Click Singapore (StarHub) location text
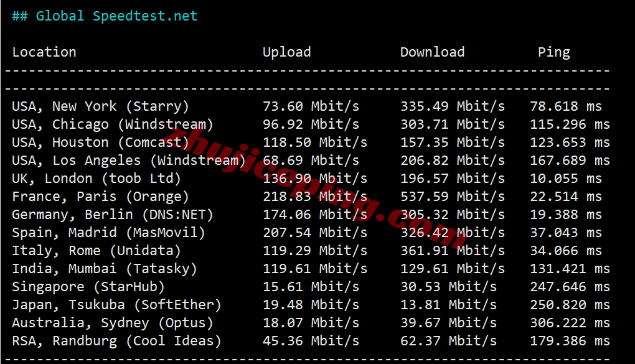The height and width of the screenshot is (364, 635). pyautogui.click(x=88, y=287)
